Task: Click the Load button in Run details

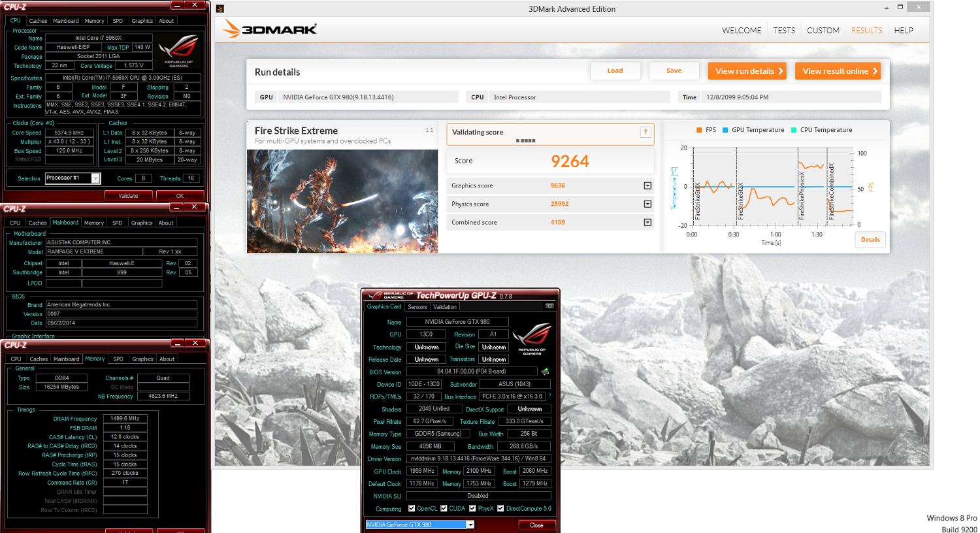Action: pyautogui.click(x=615, y=71)
